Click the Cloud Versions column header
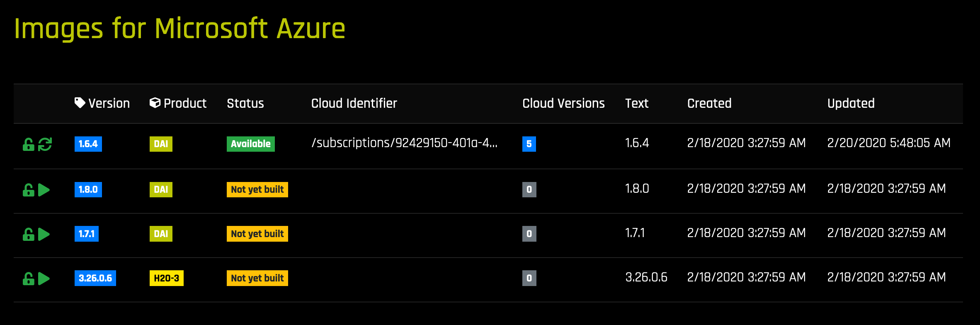This screenshot has width=980, height=325. (x=563, y=103)
